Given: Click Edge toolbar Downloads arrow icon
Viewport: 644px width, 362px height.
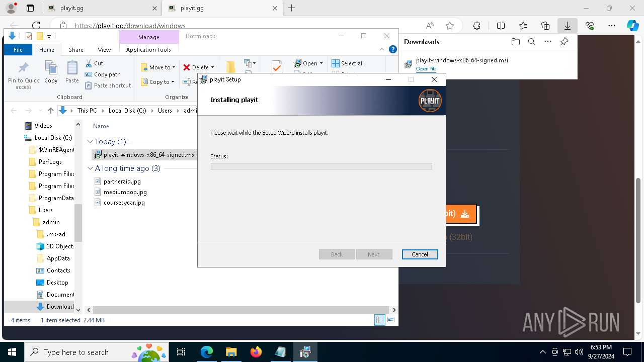Looking at the screenshot, I should click(568, 26).
